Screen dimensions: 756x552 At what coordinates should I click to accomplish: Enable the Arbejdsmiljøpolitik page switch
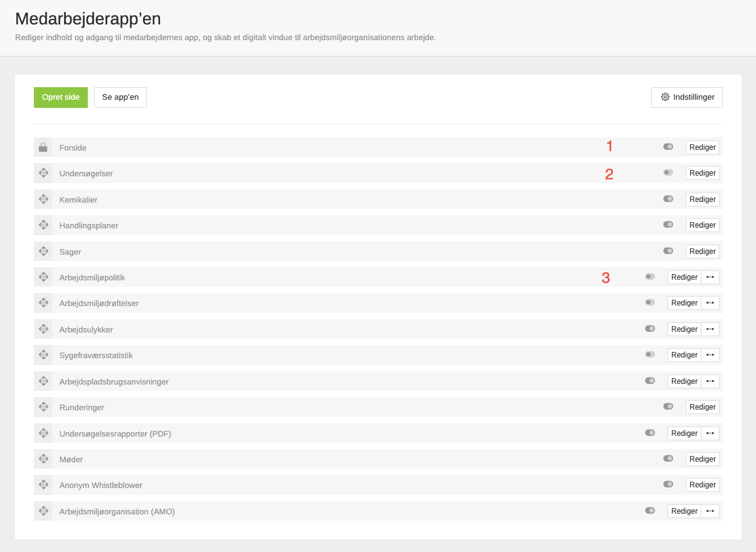pos(650,277)
